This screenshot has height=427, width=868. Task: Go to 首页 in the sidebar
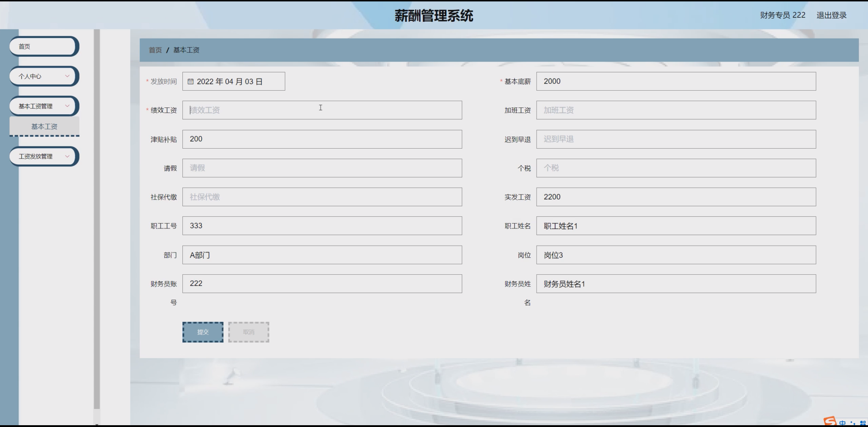pos(44,46)
